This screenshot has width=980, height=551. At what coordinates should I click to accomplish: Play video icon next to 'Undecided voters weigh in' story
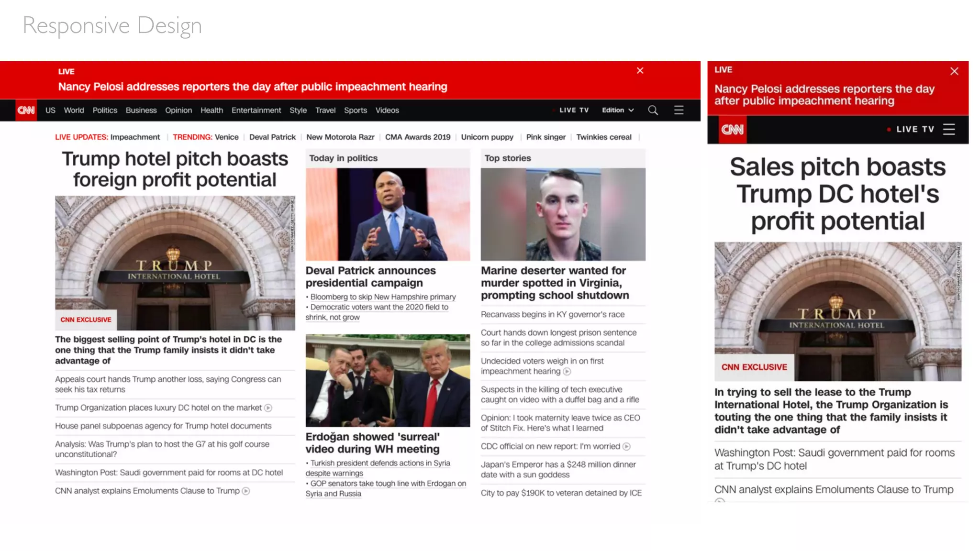567,372
